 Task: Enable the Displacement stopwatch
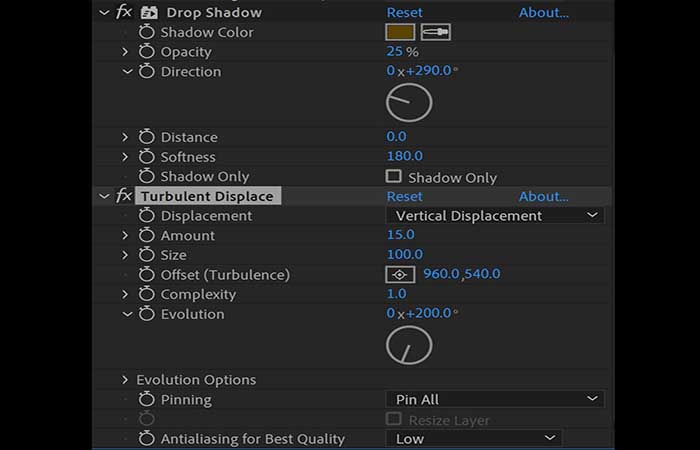coord(146,216)
